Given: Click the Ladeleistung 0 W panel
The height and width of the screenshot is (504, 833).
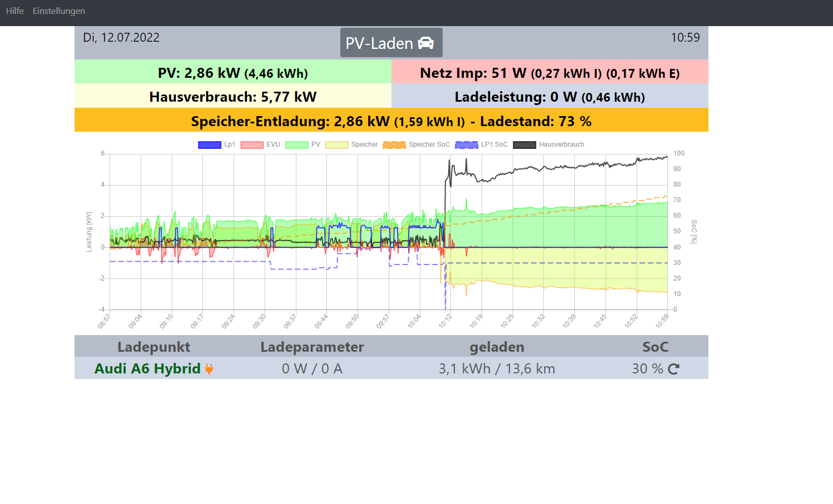Looking at the screenshot, I should [549, 97].
